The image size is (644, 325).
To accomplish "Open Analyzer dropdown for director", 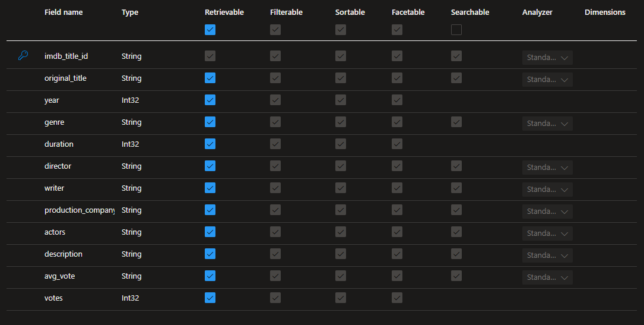I will (x=547, y=167).
